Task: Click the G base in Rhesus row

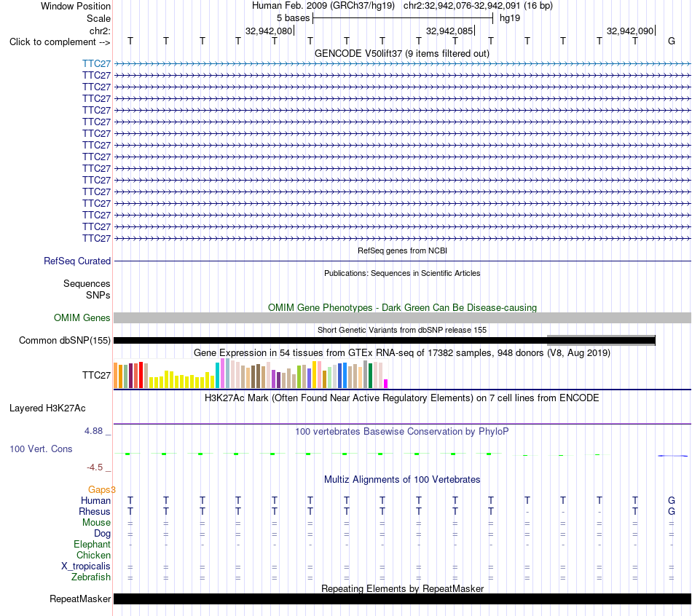Action: (x=672, y=511)
